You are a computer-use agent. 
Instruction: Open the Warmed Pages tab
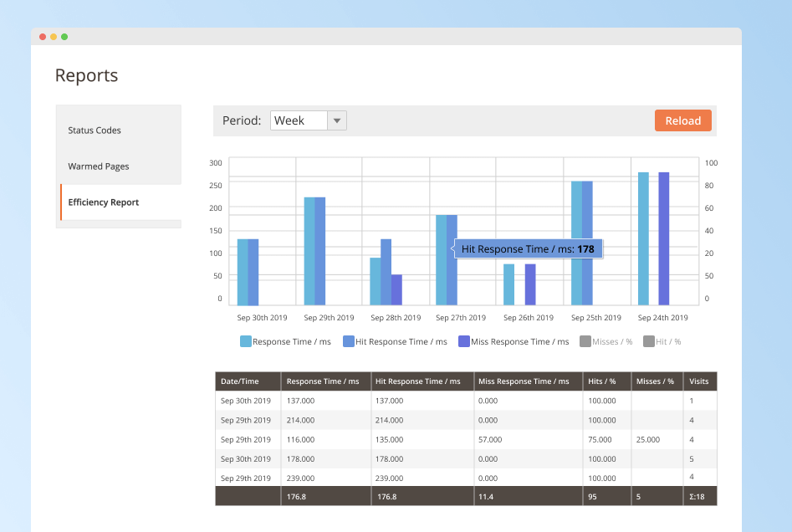tap(99, 166)
